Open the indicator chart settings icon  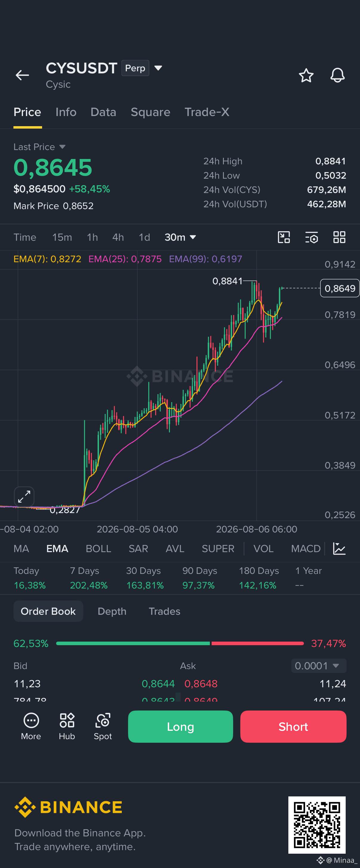339,549
